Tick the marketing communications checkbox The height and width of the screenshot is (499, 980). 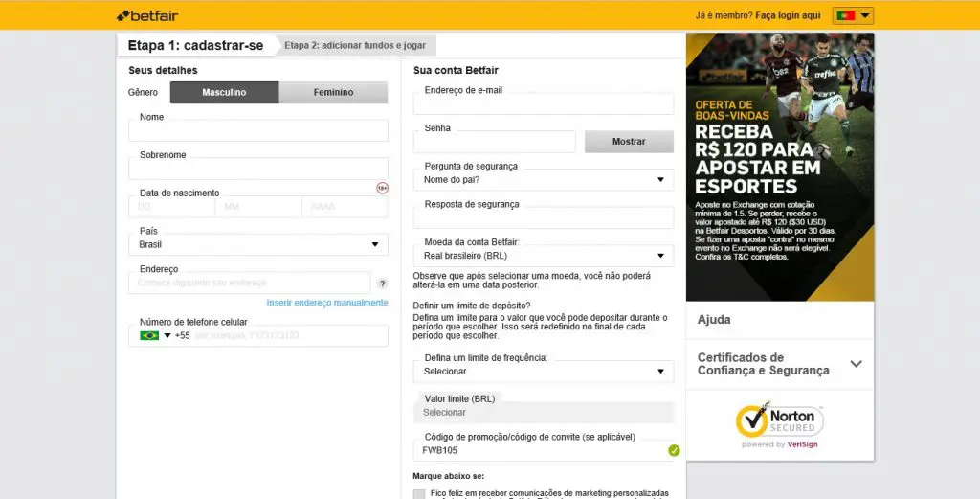tap(419, 494)
